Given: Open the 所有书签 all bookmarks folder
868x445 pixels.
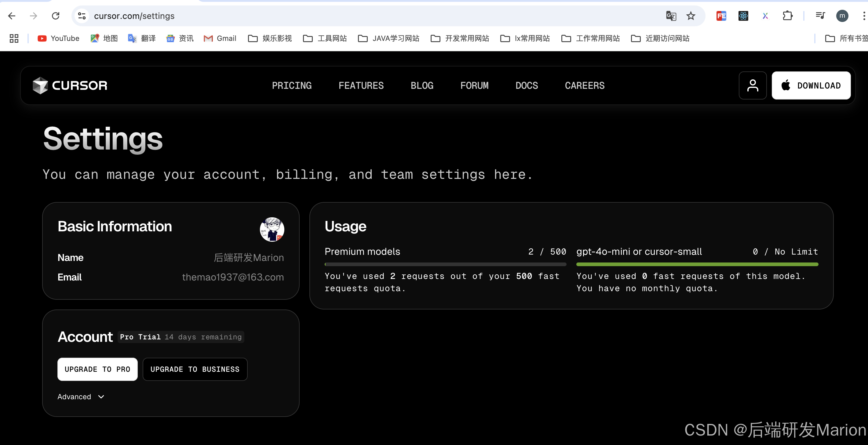Looking at the screenshot, I should (846, 38).
